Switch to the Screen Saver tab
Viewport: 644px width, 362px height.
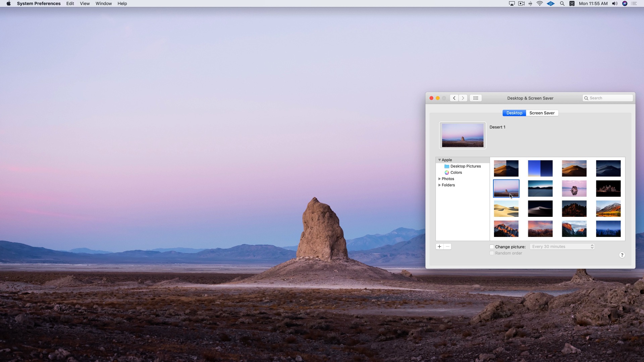pos(542,113)
